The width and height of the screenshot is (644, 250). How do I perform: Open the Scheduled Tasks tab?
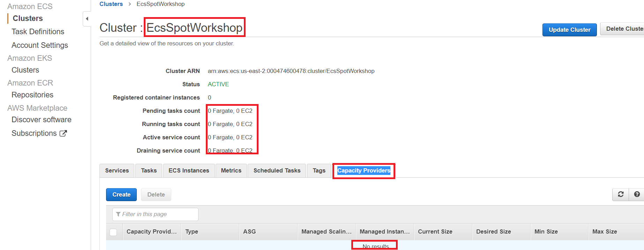point(277,171)
